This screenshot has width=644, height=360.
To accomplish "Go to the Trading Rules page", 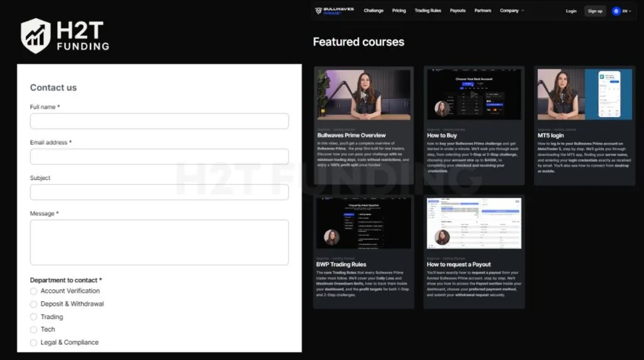I will click(428, 11).
